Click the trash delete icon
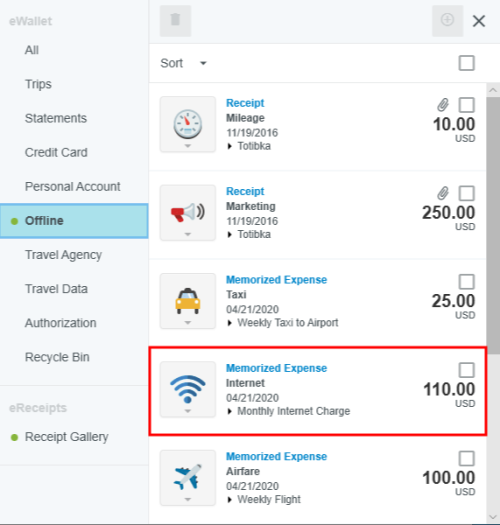500x525 pixels. pyautogui.click(x=175, y=21)
